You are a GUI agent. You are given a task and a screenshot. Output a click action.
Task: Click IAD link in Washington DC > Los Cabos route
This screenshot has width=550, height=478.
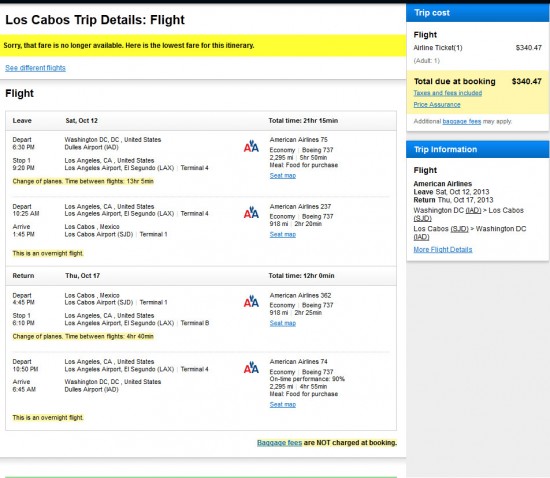[473, 210]
